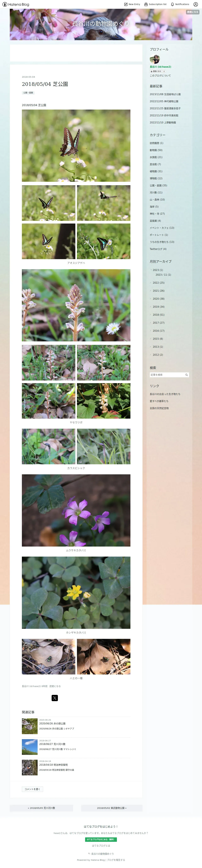Open the Subscription list icon
Screen dimensions: 202x868
click(146, 4)
